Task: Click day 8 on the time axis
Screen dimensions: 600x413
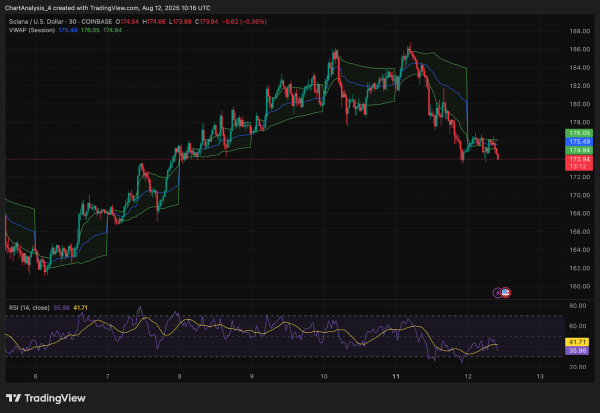Action: click(179, 377)
